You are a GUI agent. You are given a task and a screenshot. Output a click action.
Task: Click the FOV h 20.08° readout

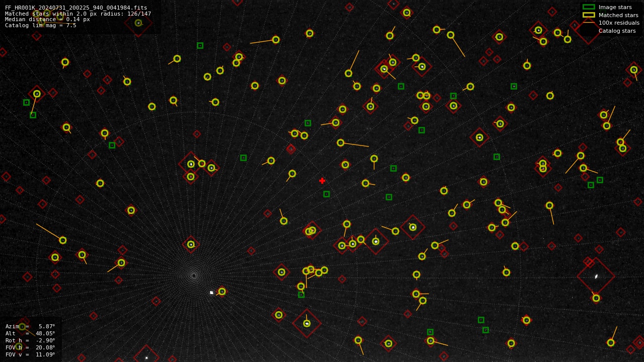(30, 347)
